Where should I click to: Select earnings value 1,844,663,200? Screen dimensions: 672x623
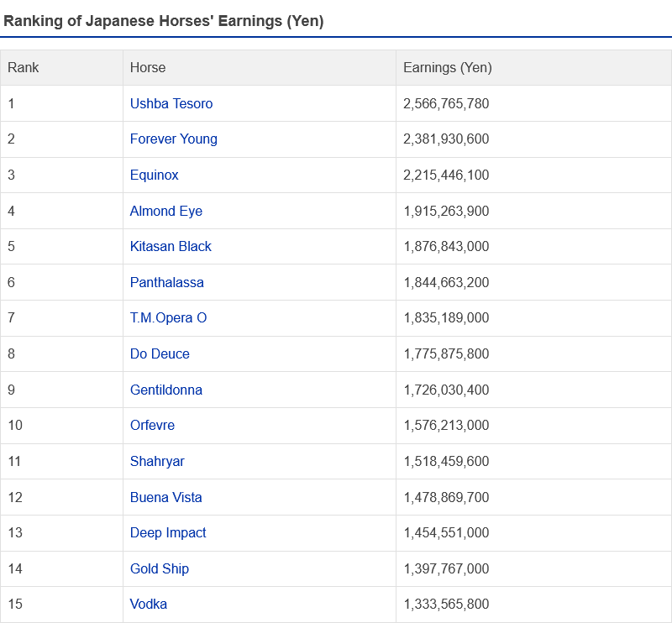(x=446, y=282)
